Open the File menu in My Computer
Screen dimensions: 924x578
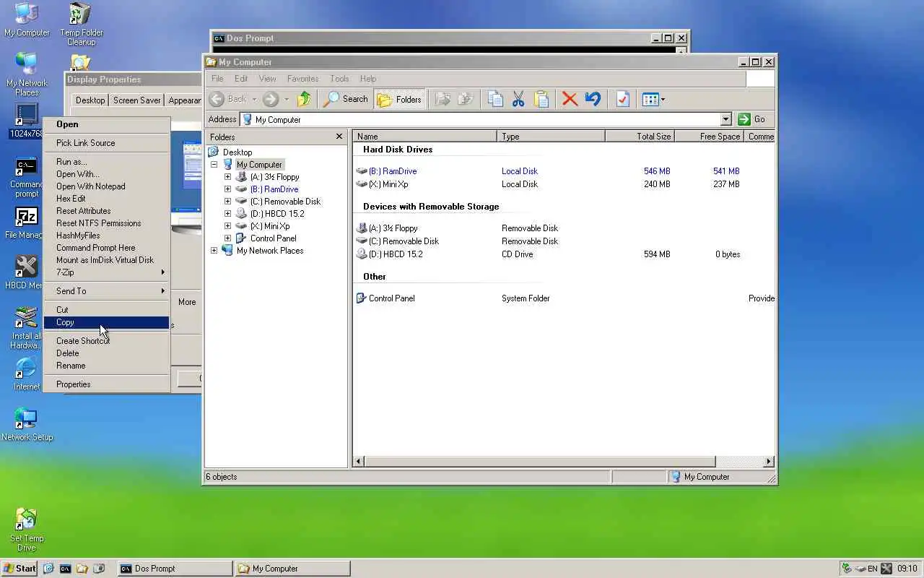pos(217,79)
